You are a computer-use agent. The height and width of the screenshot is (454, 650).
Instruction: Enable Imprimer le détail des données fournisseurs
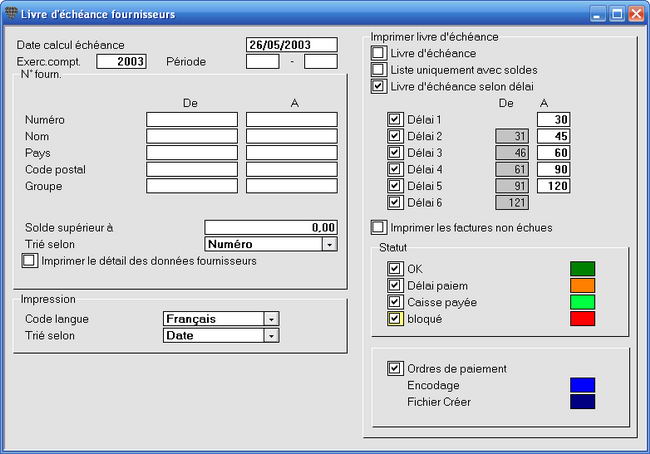(x=29, y=260)
